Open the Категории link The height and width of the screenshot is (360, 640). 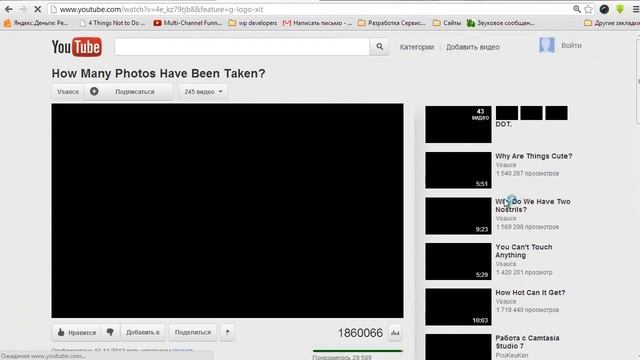pos(417,47)
